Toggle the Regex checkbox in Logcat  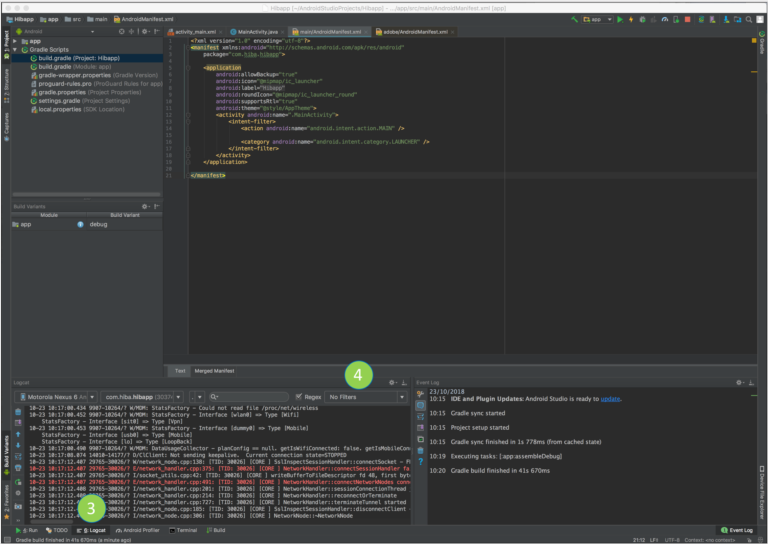299,397
